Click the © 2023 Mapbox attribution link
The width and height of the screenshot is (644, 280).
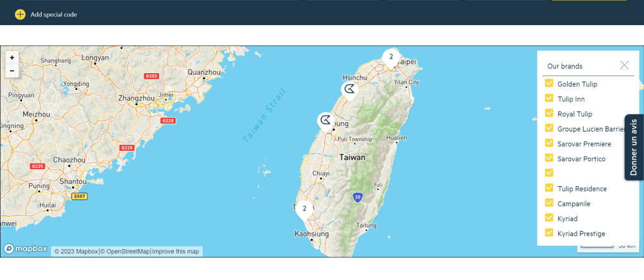point(76,252)
